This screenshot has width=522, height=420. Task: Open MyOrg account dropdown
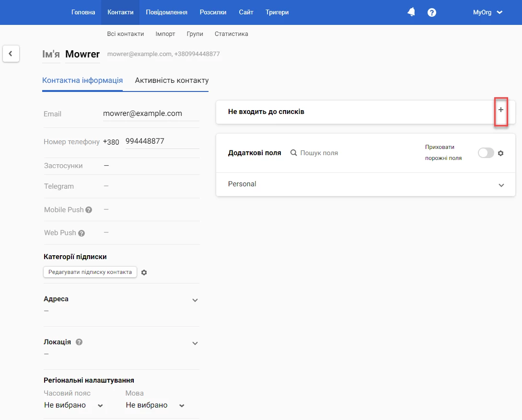[487, 12]
